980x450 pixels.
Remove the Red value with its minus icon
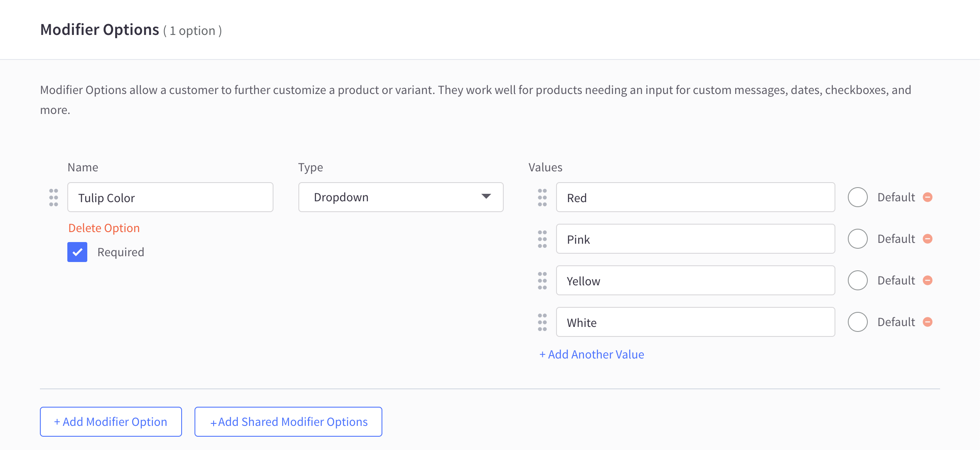(x=928, y=197)
